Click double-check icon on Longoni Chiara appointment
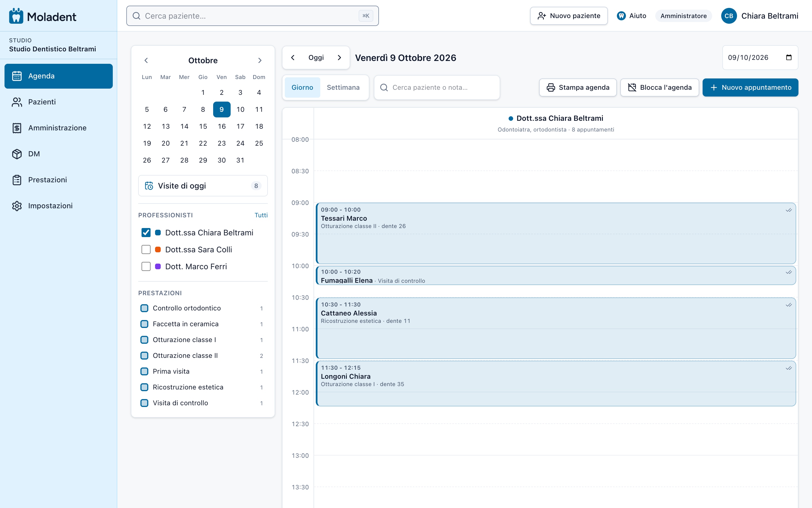Image resolution: width=812 pixels, height=508 pixels. tap(789, 368)
